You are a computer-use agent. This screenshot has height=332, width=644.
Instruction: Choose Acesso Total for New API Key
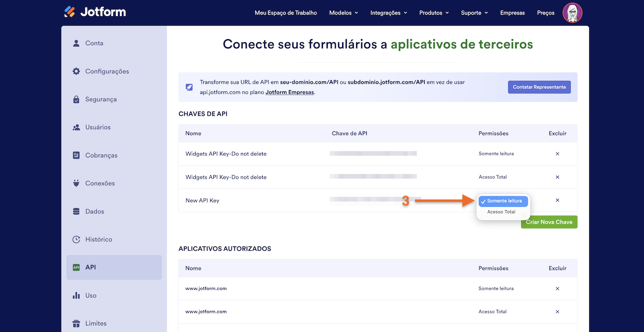pyautogui.click(x=503, y=212)
